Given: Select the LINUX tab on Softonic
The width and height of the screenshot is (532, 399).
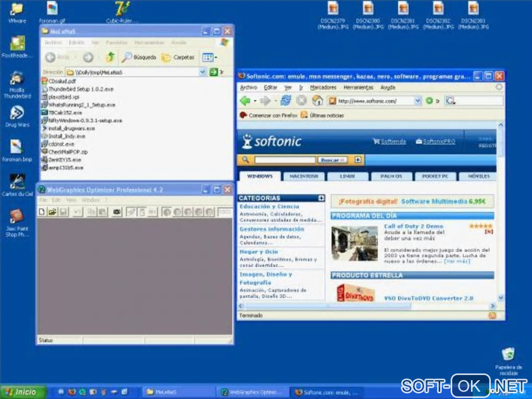Looking at the screenshot, I should [x=347, y=176].
